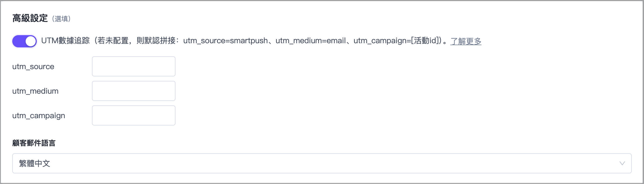Focus the utm_campaign input field

tap(134, 115)
